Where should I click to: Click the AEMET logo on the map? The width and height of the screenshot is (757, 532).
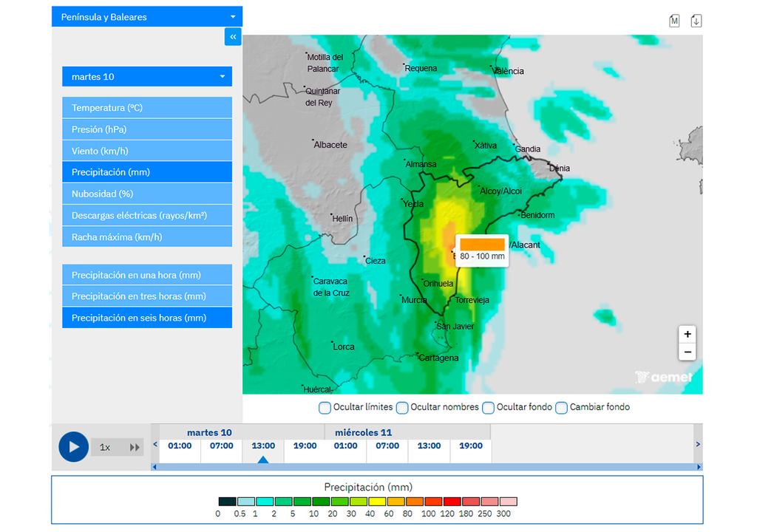(x=664, y=377)
